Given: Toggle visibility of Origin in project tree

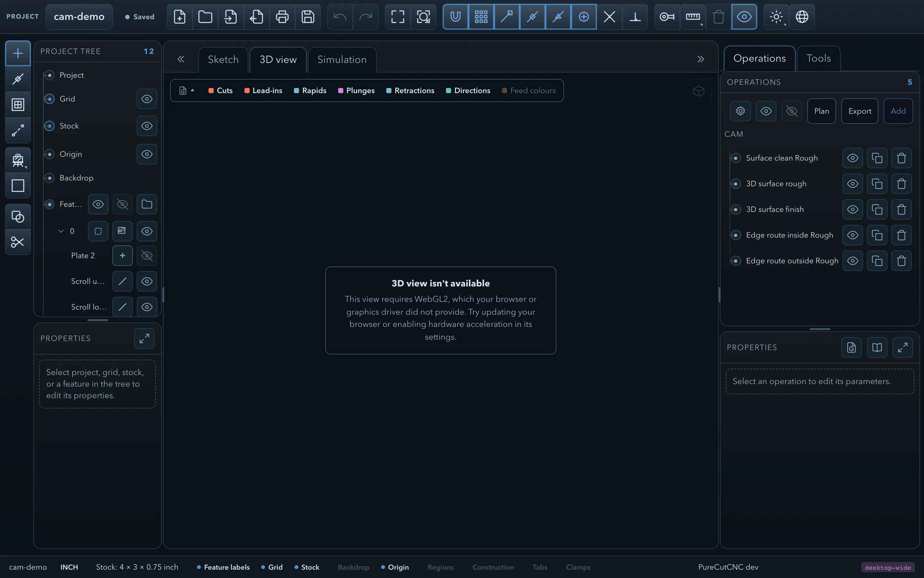Looking at the screenshot, I should [x=147, y=154].
